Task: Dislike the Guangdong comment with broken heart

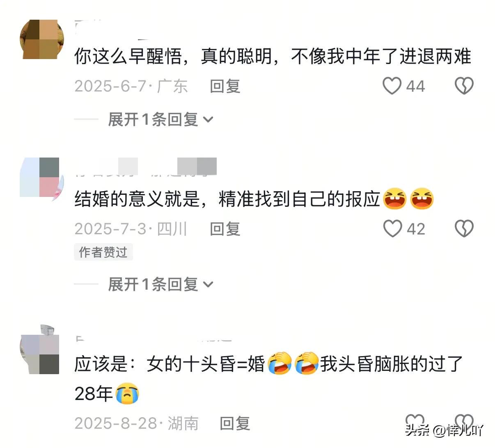Action: [x=464, y=86]
